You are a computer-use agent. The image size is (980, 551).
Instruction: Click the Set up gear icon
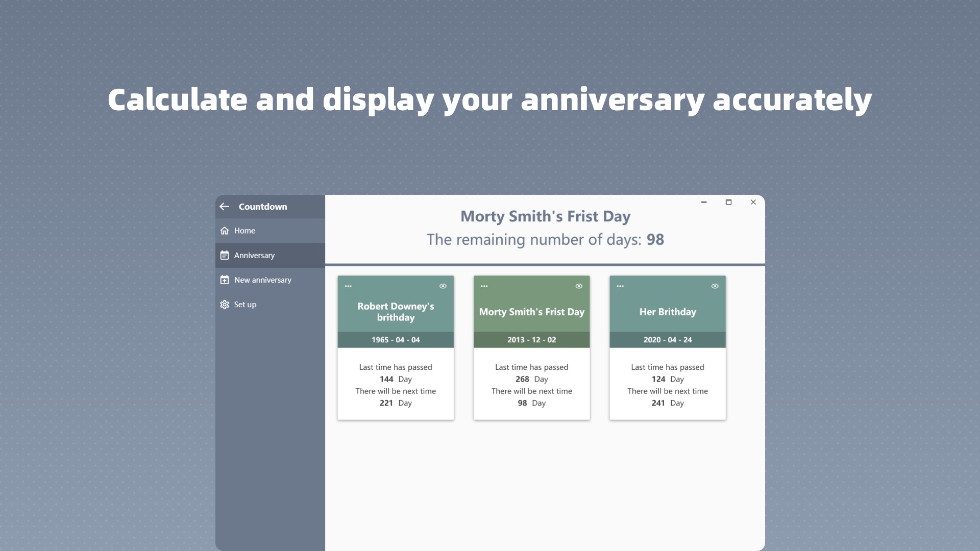[x=225, y=305]
